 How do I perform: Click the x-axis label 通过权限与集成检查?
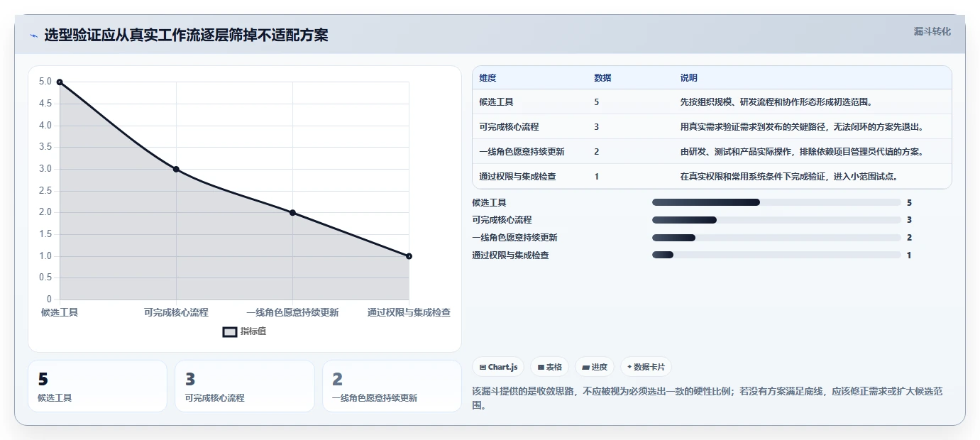tap(409, 312)
